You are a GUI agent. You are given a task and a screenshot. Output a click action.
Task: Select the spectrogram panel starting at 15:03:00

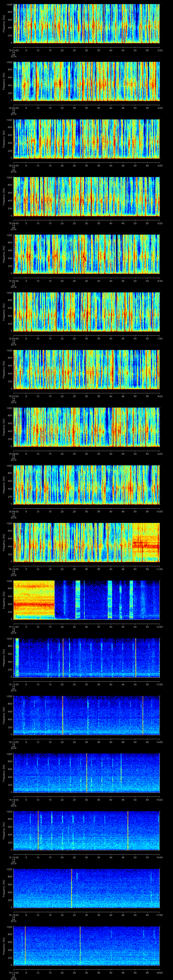(87, 139)
